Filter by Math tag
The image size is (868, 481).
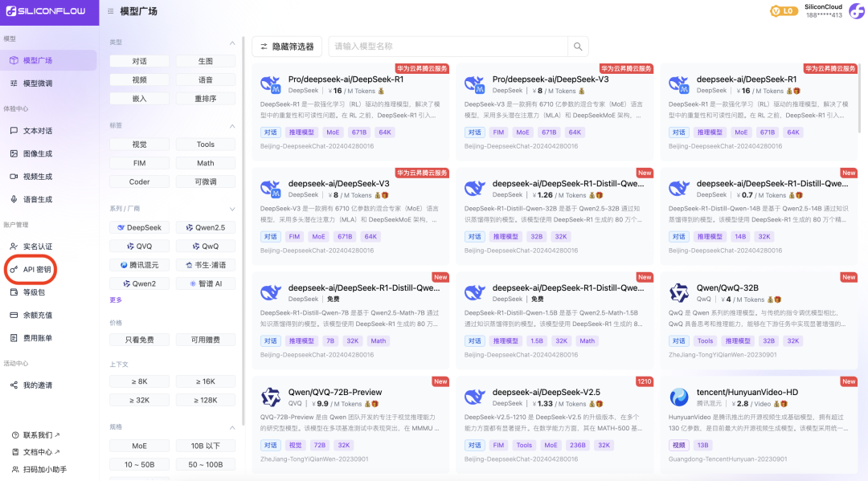[206, 163]
